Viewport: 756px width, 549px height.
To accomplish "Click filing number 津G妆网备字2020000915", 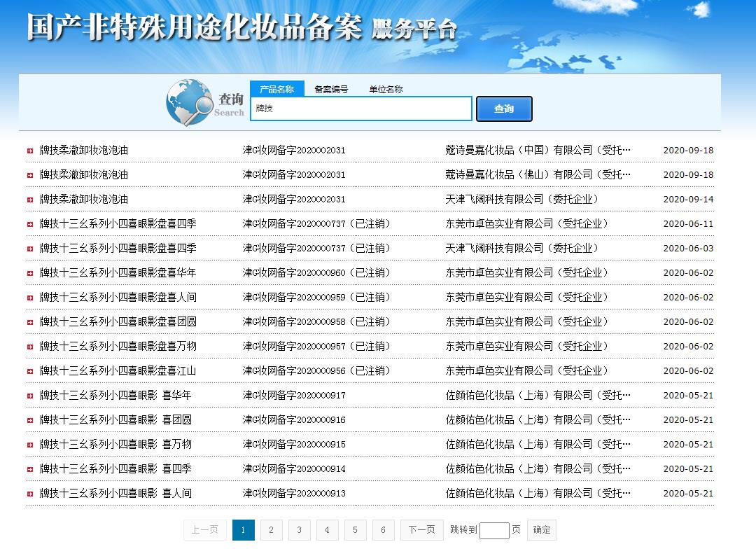I will tap(294, 445).
